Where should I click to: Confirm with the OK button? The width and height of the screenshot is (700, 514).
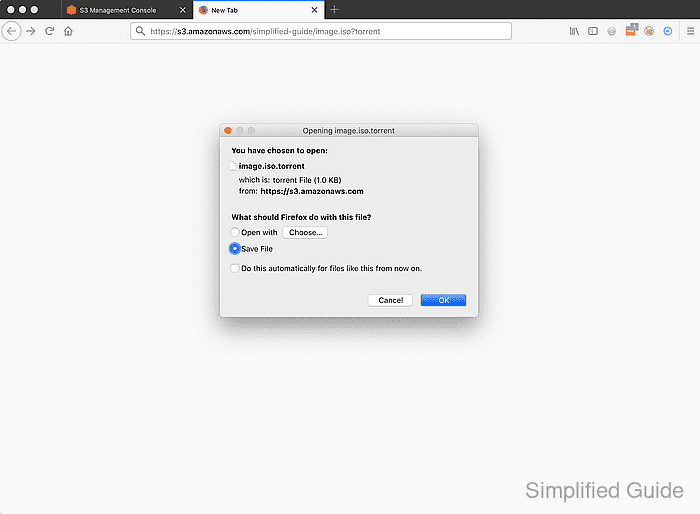pyautogui.click(x=443, y=300)
